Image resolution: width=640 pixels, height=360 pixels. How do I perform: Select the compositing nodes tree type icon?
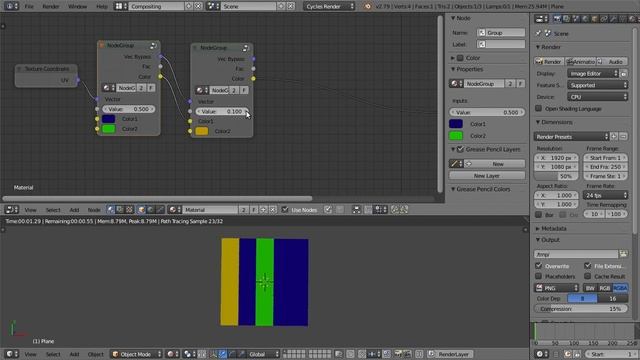(x=120, y=210)
